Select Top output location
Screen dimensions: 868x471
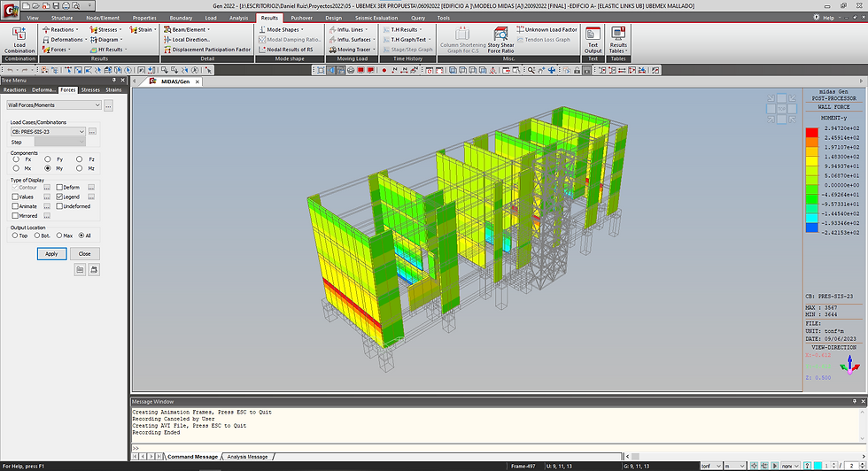(x=15, y=235)
